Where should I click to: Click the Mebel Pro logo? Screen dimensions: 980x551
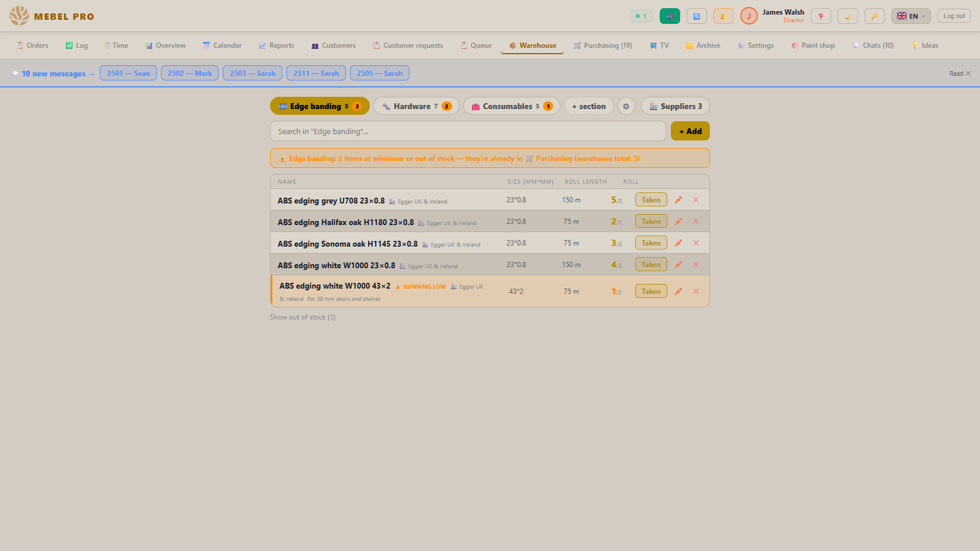[x=52, y=16]
